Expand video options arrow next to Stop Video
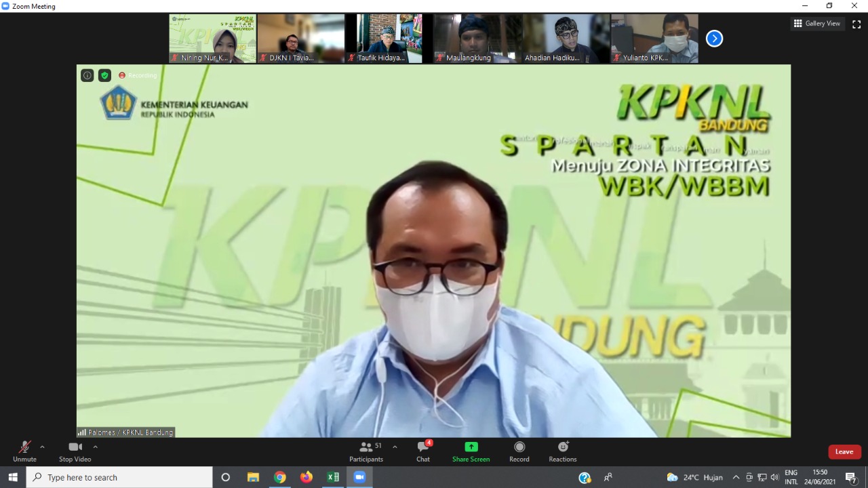Screen dimensions: 868x488 click(95, 447)
